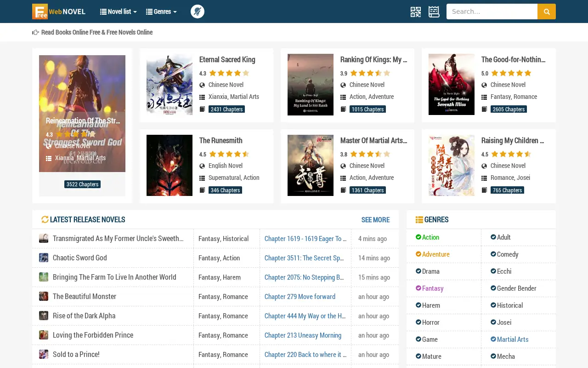Click Transmigrated As My Former Uncle's cover icon
Image resolution: width=588 pixels, height=368 pixels.
click(x=44, y=238)
